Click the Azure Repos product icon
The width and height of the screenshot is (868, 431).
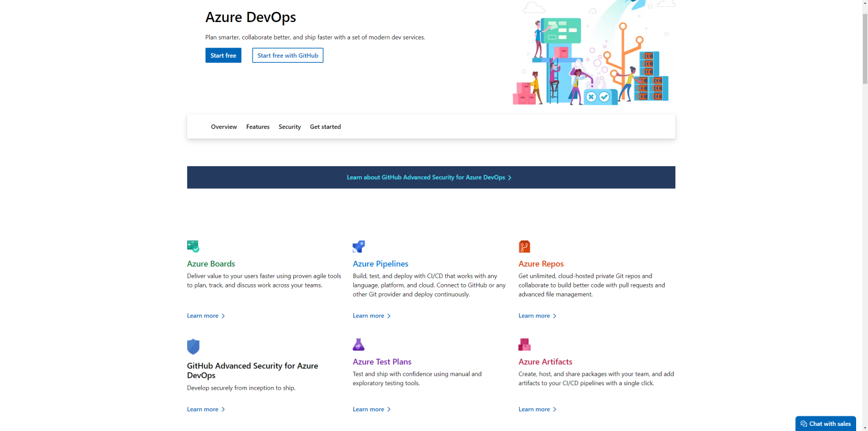point(524,246)
